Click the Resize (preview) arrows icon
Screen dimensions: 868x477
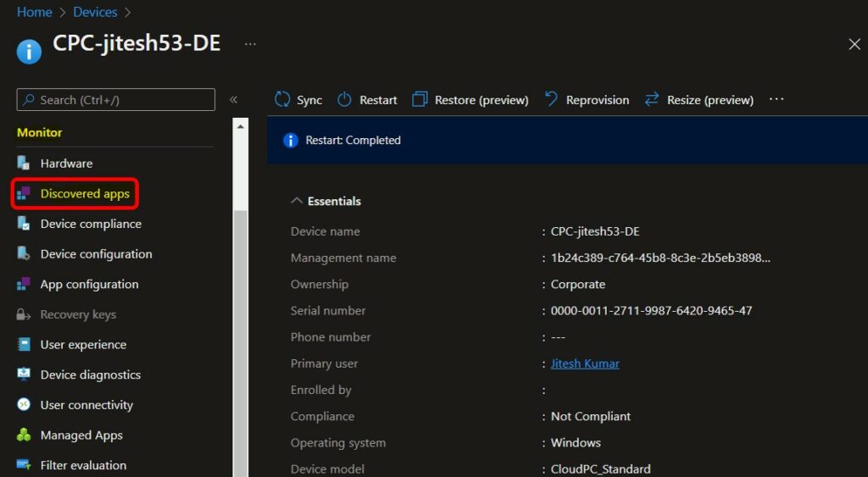652,100
